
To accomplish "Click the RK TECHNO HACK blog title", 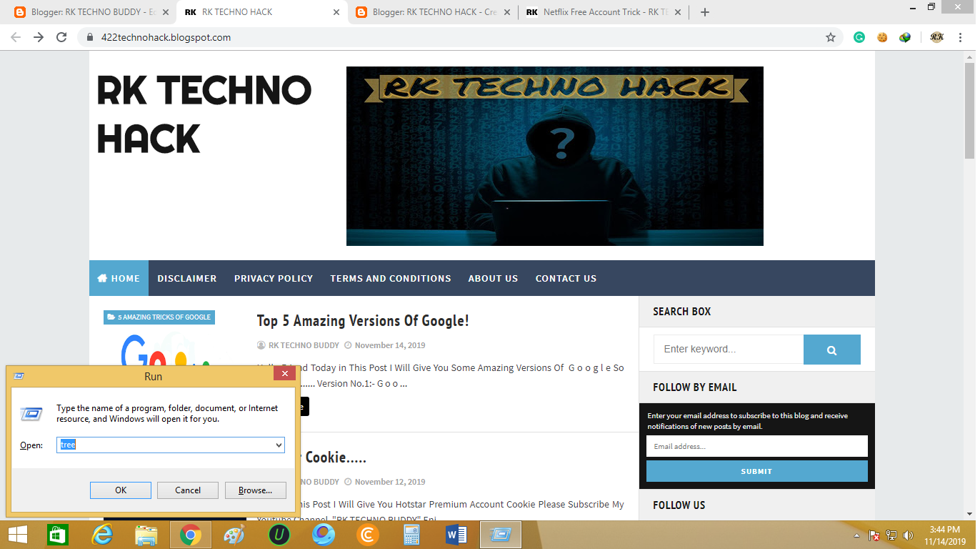I will pos(204,114).
